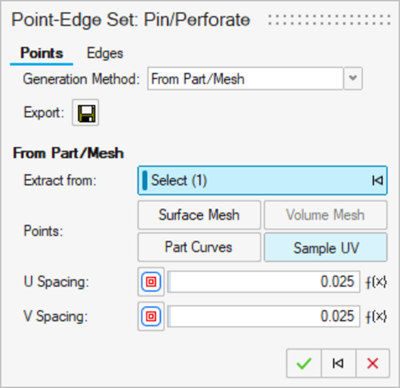Click the U Spacing target picker icon
The width and height of the screenshot is (400, 388).
(x=151, y=282)
